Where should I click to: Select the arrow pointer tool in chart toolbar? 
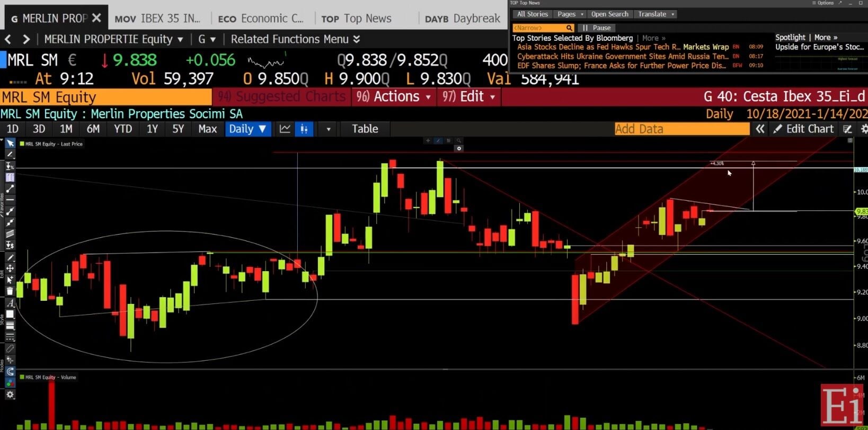click(10, 144)
